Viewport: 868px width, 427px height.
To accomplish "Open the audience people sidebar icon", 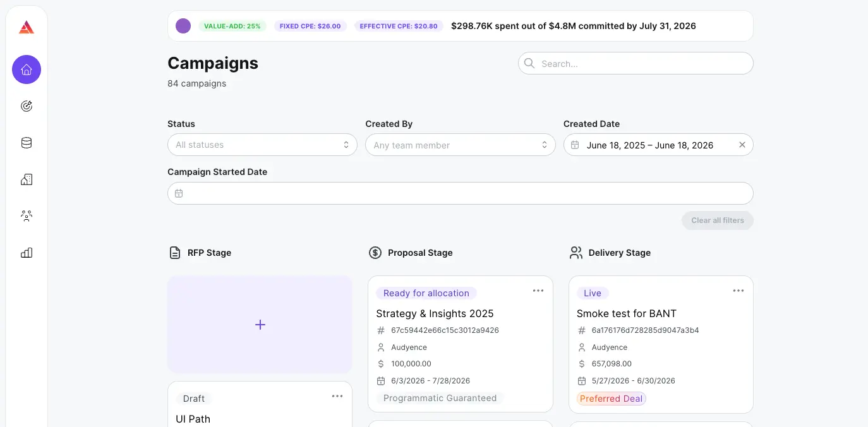I will pos(27,216).
